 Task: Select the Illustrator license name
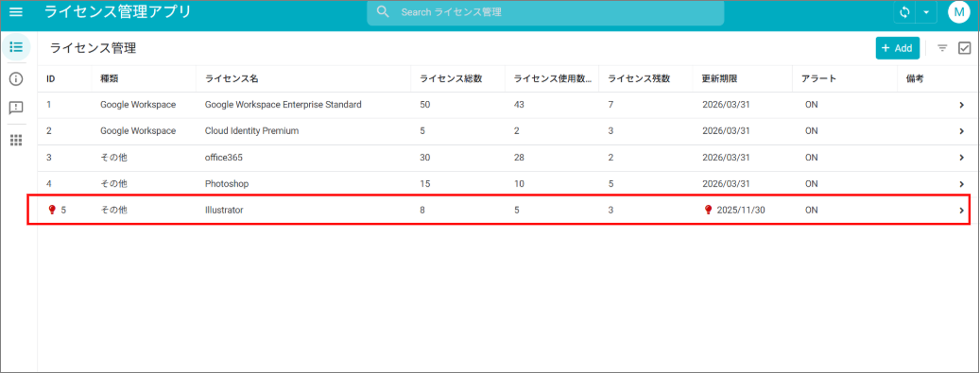point(224,211)
